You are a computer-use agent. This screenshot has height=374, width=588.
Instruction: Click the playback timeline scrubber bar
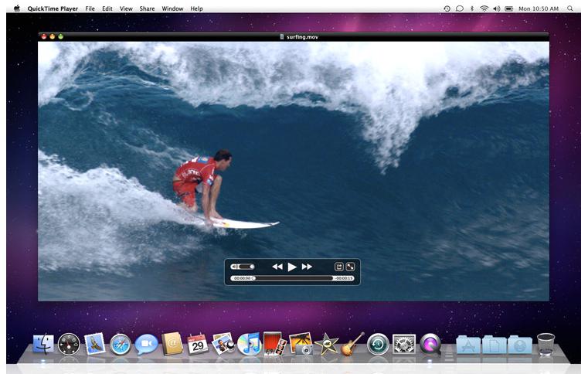click(293, 278)
